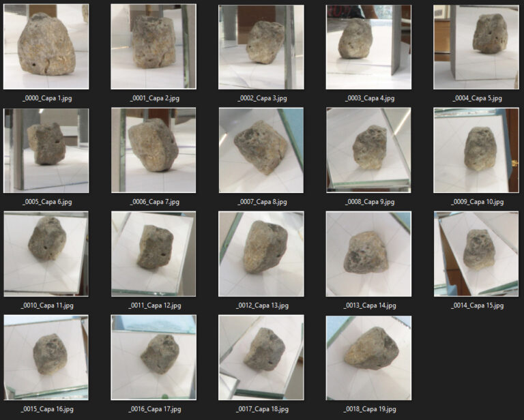The width and height of the screenshot is (524, 420).
Task: Select the _0010_Capa 11.jpg thumbnail
Action: pyautogui.click(x=46, y=254)
